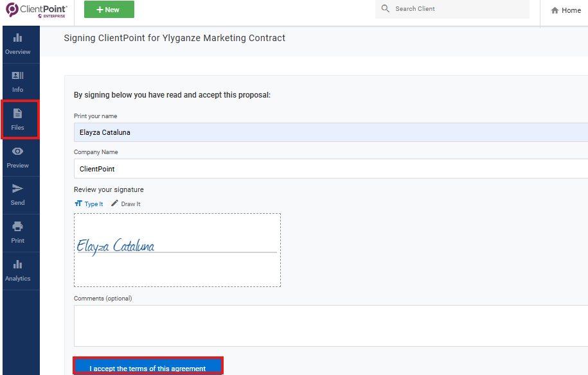588x375 pixels.
Task: Click the signature preview box
Action: coord(177,250)
